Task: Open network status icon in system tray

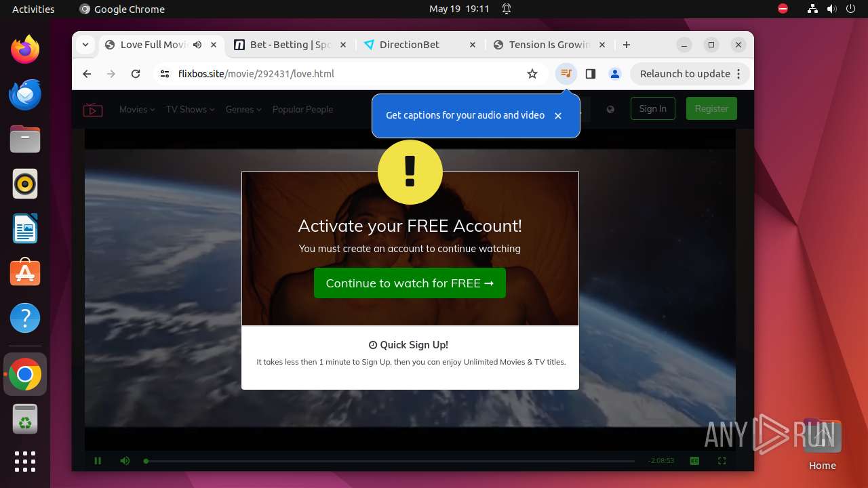Action: pos(813,9)
